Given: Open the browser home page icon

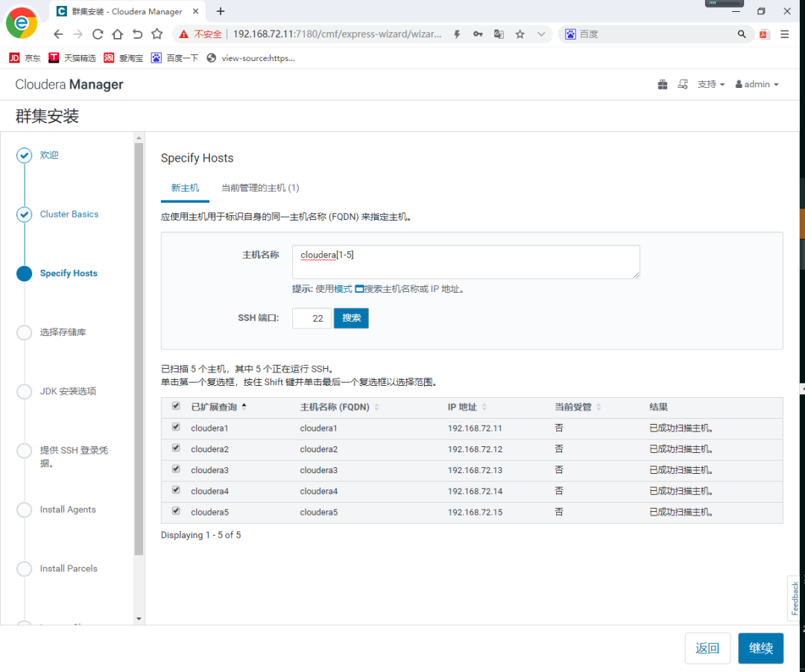Looking at the screenshot, I should point(118,34).
